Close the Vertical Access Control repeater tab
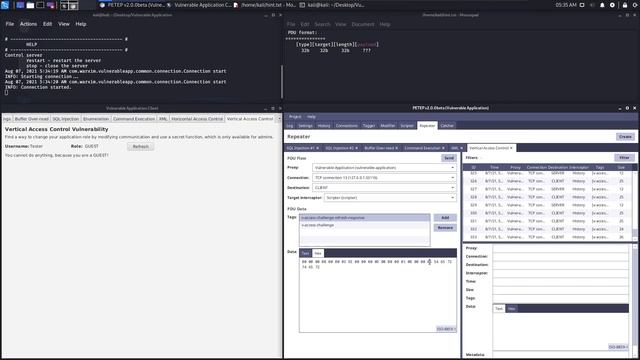The image size is (640, 360). 511,148
